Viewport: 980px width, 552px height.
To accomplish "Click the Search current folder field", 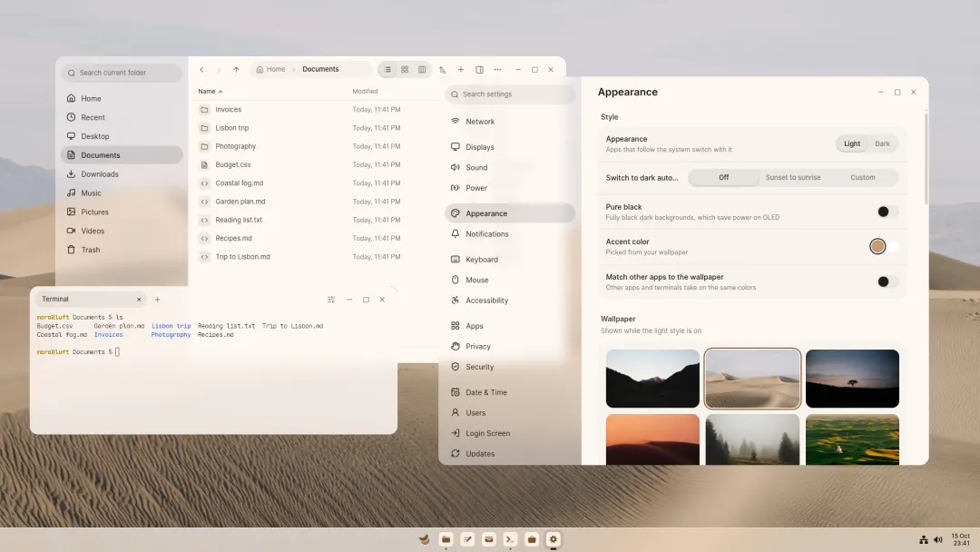I will [x=122, y=73].
